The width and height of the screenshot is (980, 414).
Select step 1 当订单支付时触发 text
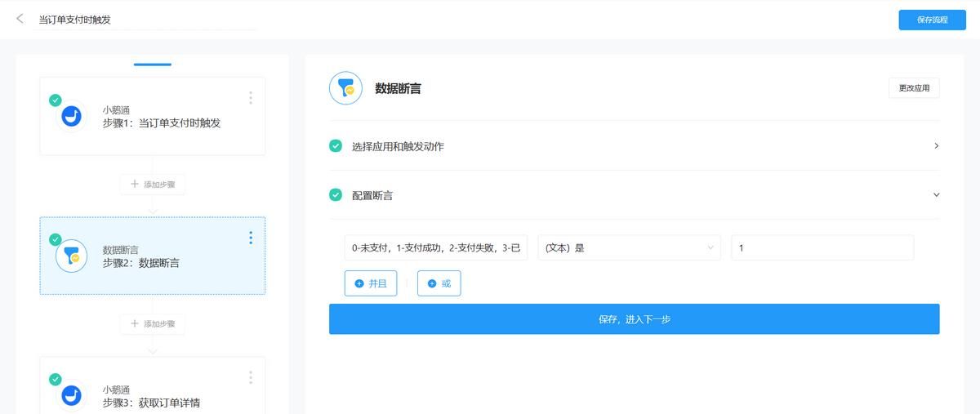click(x=162, y=123)
